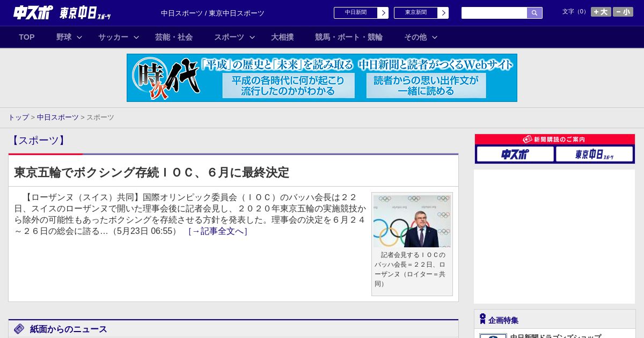Open the 野球 menu item
This screenshot has width=644, height=338.
click(x=64, y=37)
